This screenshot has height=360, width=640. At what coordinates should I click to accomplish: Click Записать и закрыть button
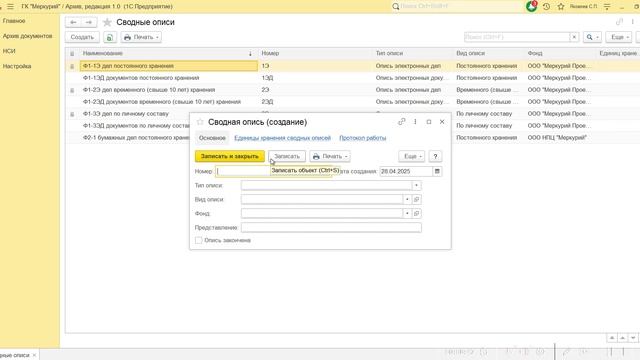[230, 156]
